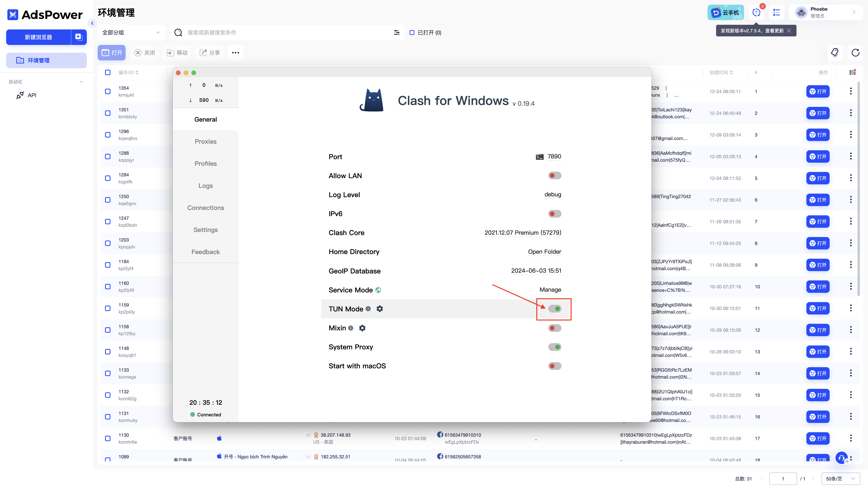
Task: Click the terminal icon next to Port
Action: pos(539,157)
